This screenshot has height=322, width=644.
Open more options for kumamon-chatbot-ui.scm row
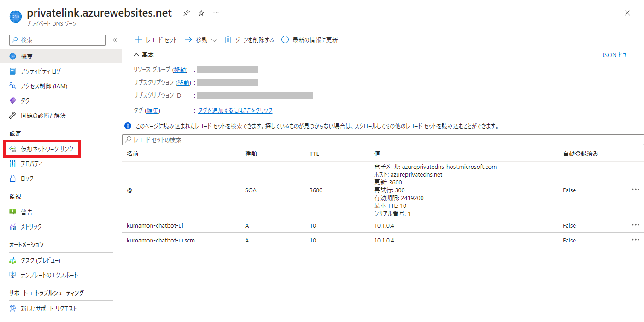click(x=636, y=240)
